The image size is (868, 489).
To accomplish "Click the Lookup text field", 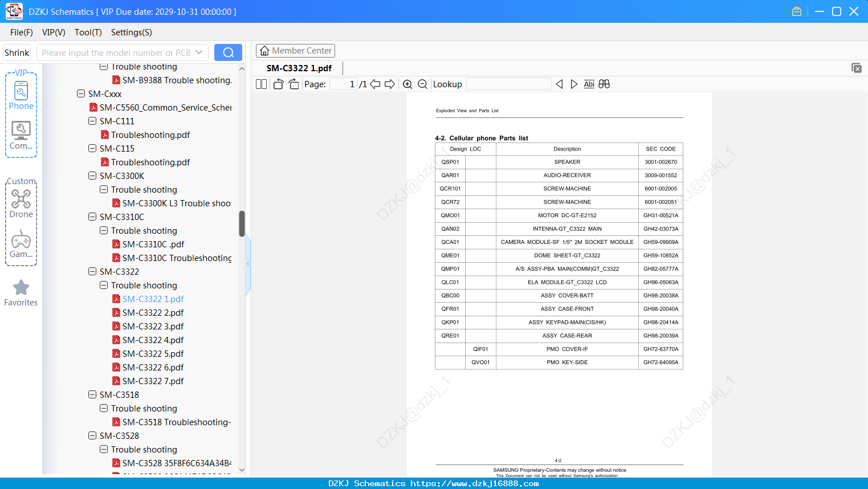I will 509,84.
